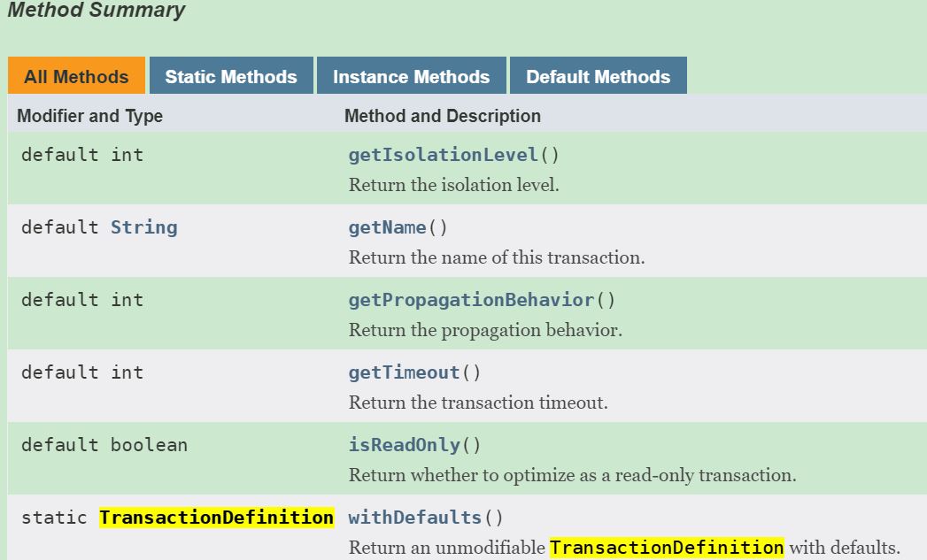Open the getTimeout method link

405,372
